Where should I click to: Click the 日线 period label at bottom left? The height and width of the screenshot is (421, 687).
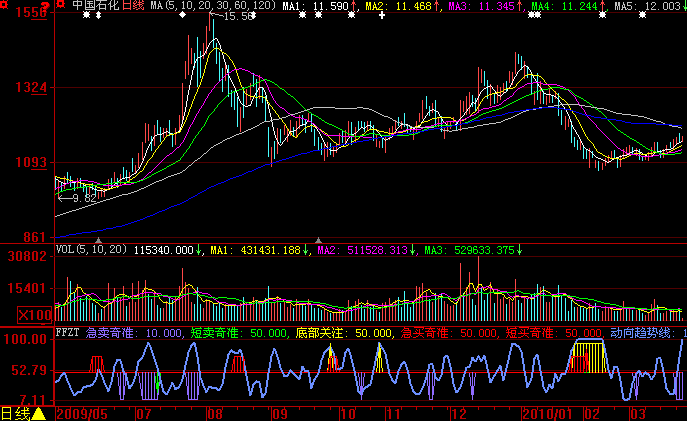15,413
